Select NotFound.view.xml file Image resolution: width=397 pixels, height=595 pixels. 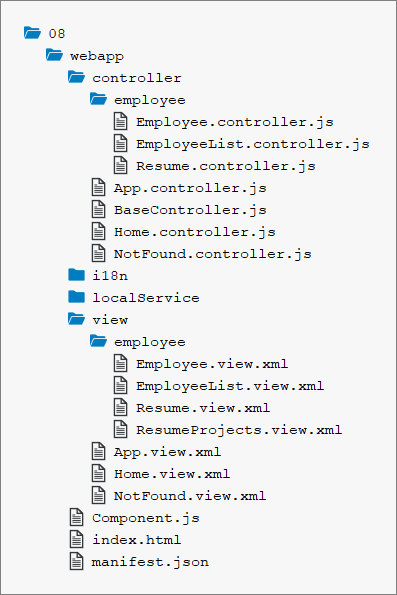pyautogui.click(x=190, y=496)
